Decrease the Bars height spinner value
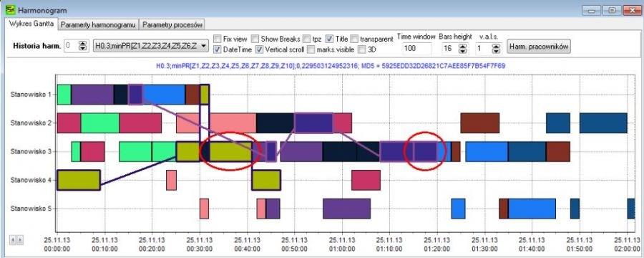 (463, 51)
